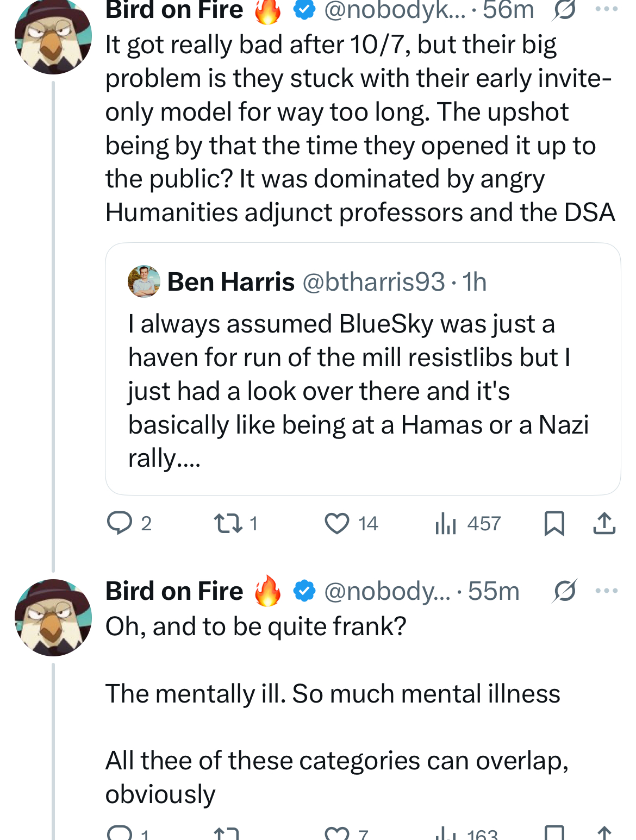
Task: Share the first tweet via upload icon
Action: click(x=604, y=523)
